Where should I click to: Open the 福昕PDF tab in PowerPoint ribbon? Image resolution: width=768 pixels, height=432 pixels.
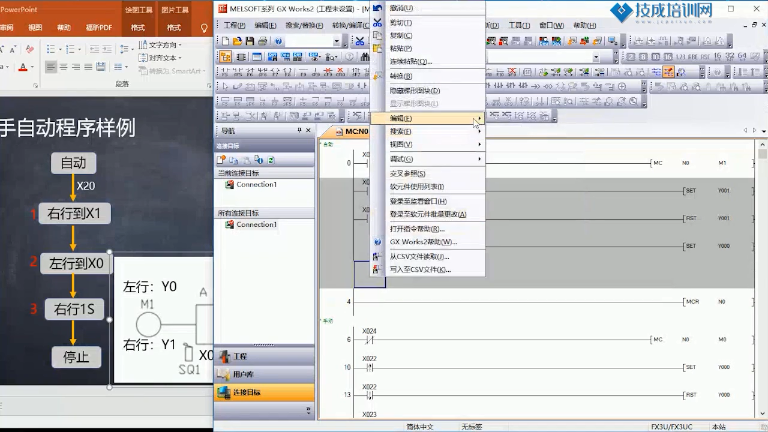(99, 28)
